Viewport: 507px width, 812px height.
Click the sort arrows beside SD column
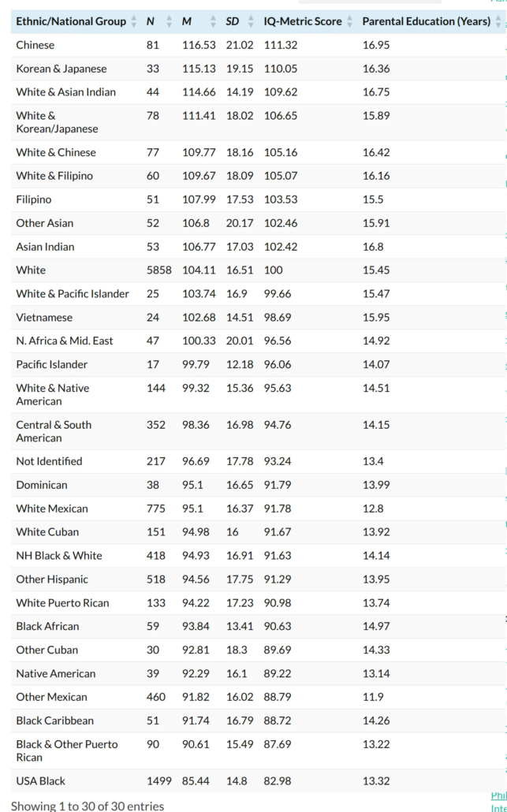(x=251, y=21)
